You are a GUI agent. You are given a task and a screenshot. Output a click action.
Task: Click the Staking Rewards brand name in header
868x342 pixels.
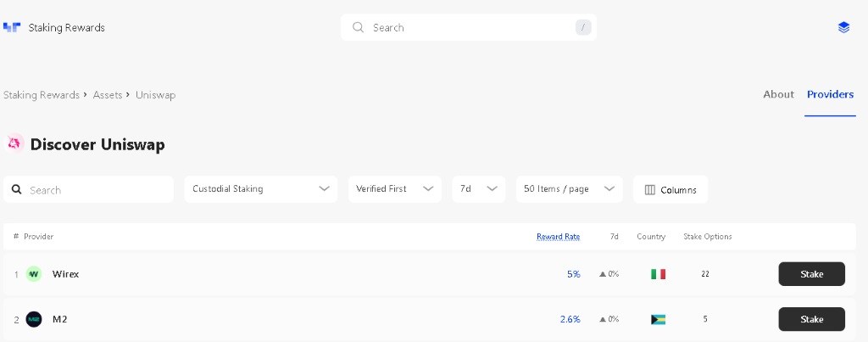[x=66, y=27]
